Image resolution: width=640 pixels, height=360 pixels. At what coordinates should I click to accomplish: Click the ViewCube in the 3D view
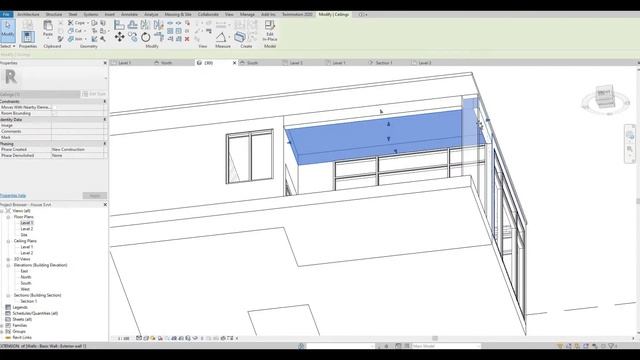tap(604, 97)
